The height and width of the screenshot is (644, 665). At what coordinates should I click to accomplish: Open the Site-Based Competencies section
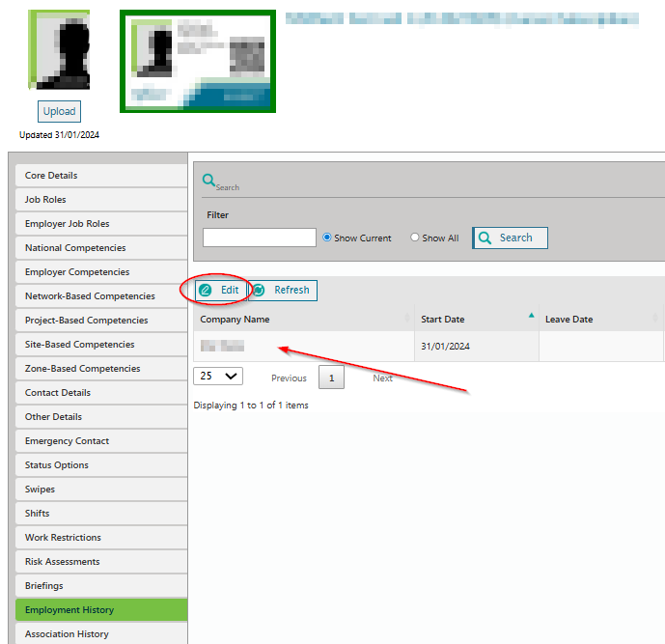(x=101, y=345)
